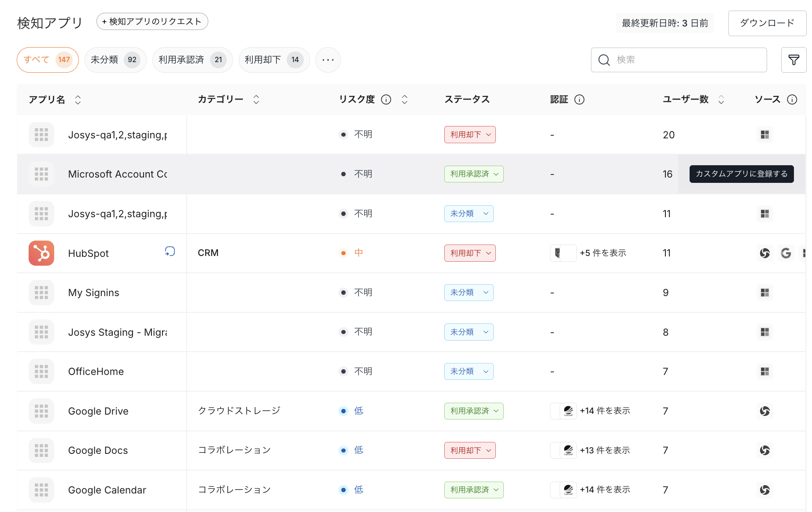The width and height of the screenshot is (812, 512).
Task: Click the refresh icon beside HubSpot
Action: click(x=170, y=251)
